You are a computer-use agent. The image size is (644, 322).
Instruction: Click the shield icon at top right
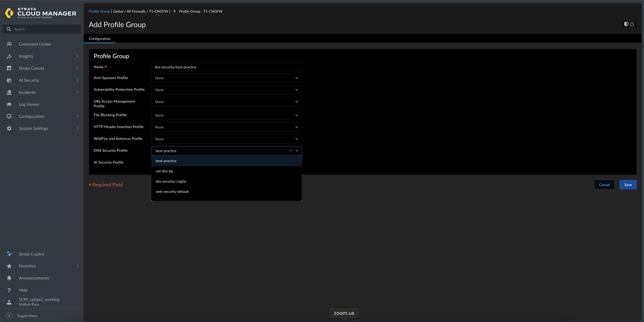tap(626, 24)
